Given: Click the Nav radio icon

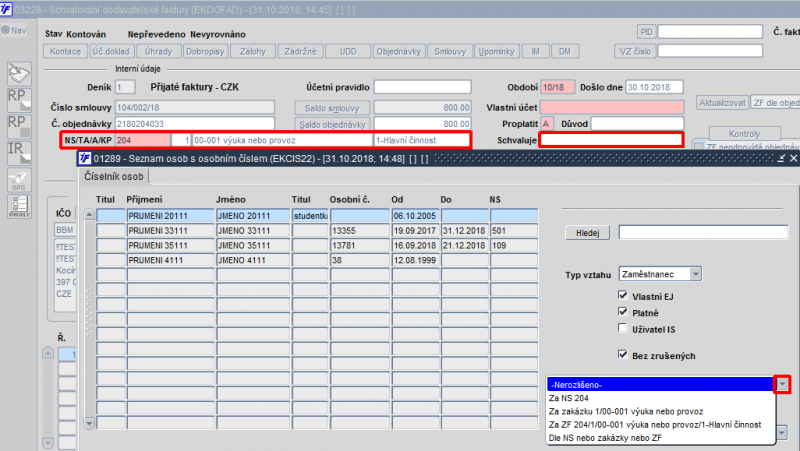Looking at the screenshot, I should (6, 30).
